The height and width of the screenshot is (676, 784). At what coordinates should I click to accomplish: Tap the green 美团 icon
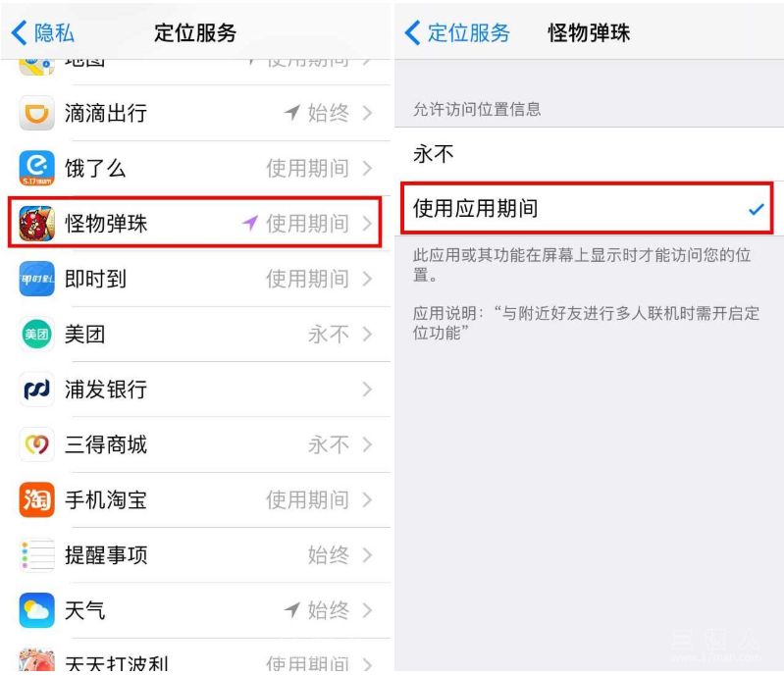coord(37,334)
